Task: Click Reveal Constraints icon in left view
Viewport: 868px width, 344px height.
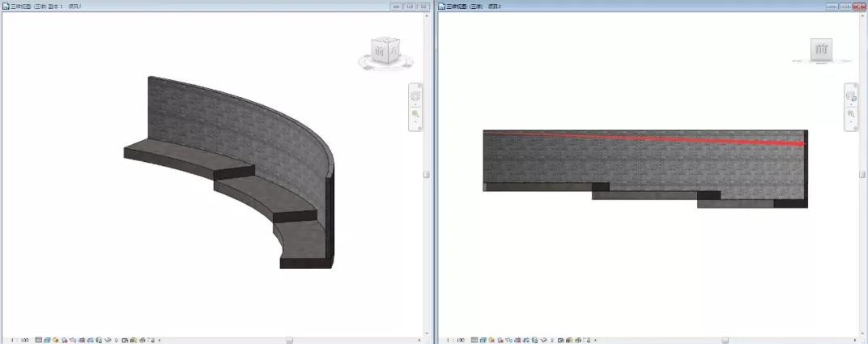Action: click(151, 340)
